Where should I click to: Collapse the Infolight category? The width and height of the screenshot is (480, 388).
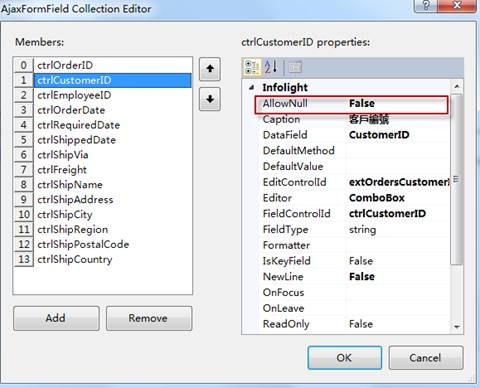(252, 88)
